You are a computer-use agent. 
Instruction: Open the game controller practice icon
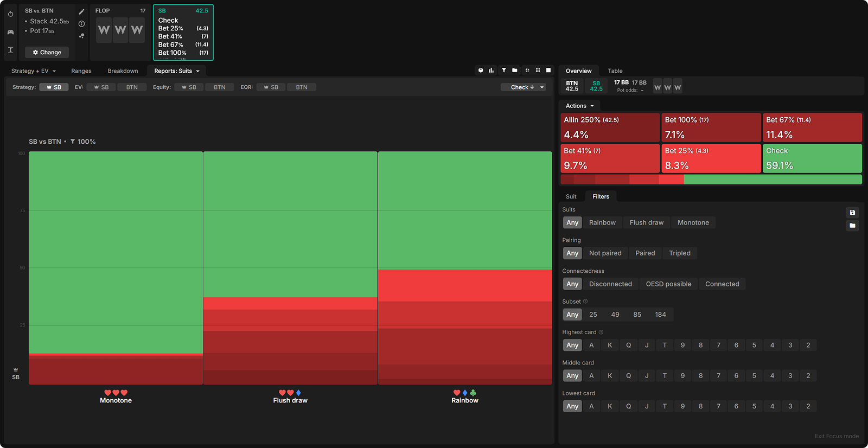point(10,32)
